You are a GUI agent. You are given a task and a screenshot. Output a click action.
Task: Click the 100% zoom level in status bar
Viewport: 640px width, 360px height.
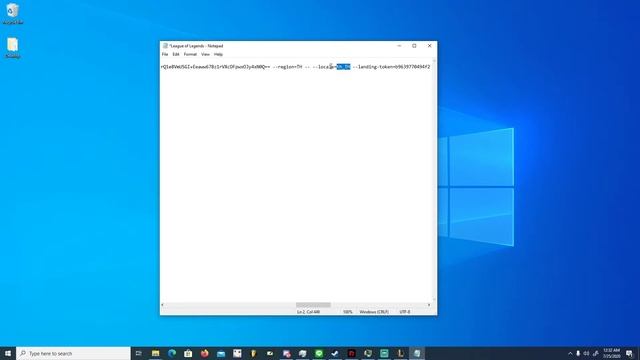pyautogui.click(x=347, y=312)
